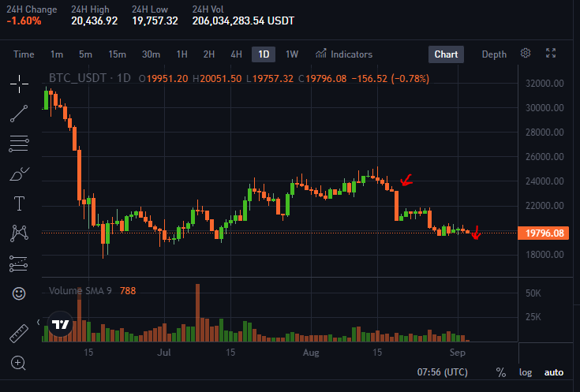Click the 19796.08 current price label
This screenshot has height=392, width=580.
544,233
